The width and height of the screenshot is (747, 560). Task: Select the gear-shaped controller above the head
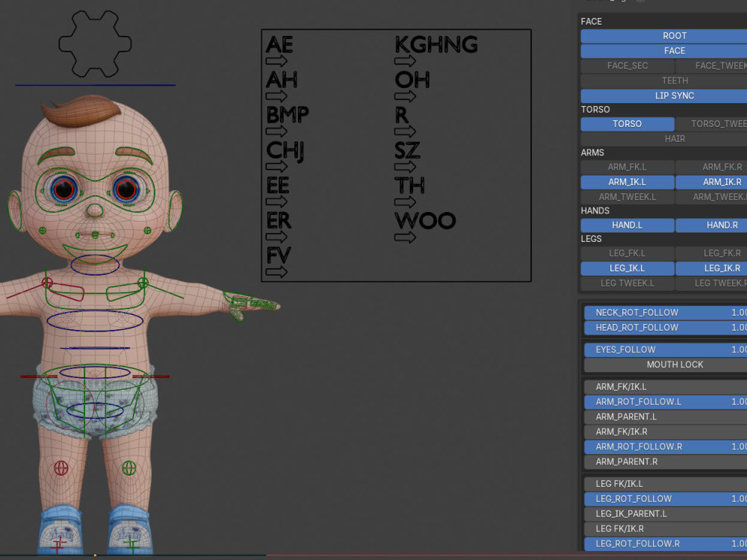pyautogui.click(x=95, y=44)
